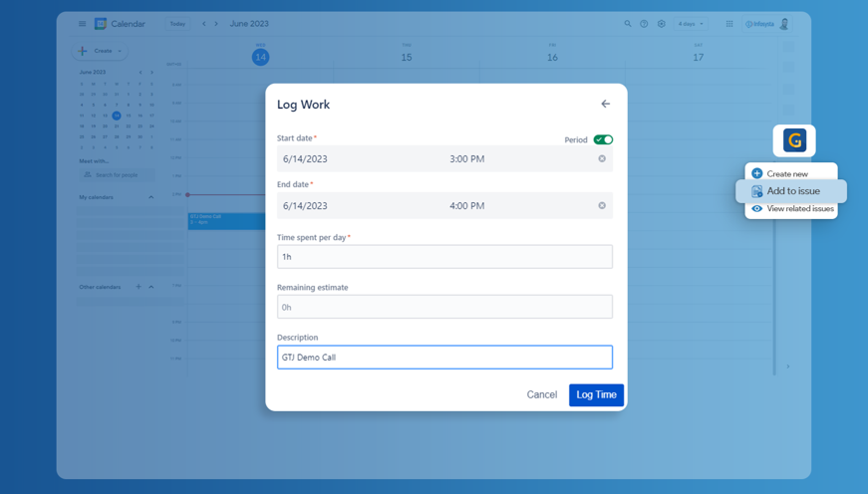
Task: Select Wednesday 14 column header
Action: 261,57
